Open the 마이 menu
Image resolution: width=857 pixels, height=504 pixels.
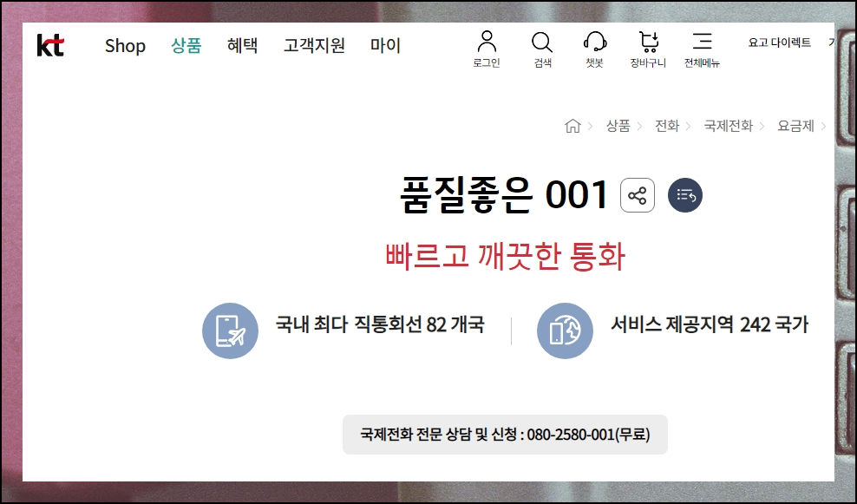click(385, 45)
